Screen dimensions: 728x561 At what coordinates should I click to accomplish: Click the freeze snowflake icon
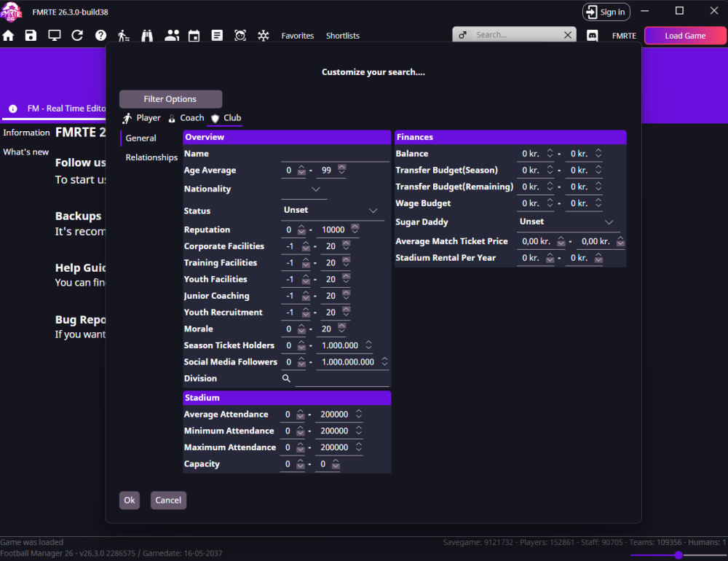pos(264,36)
